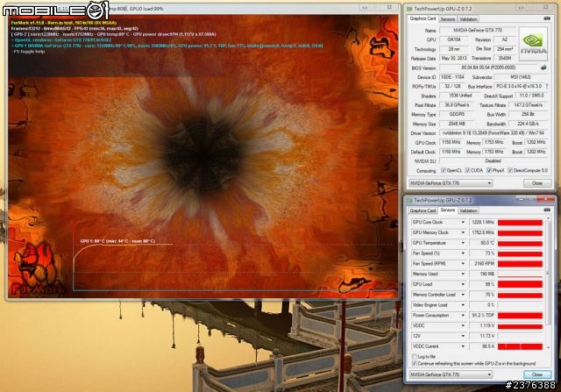
Task: Click the Fan Speed reading 2160 RPM
Action: [482, 264]
